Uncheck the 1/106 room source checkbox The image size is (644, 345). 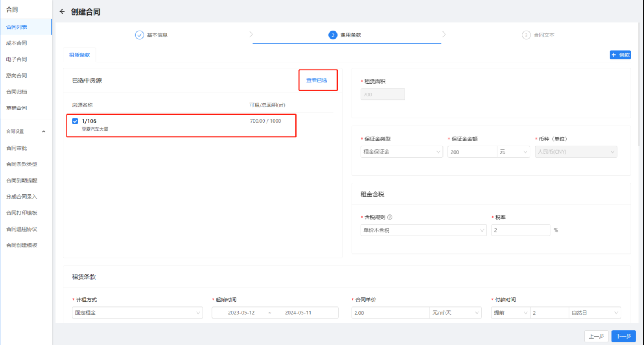tap(75, 121)
